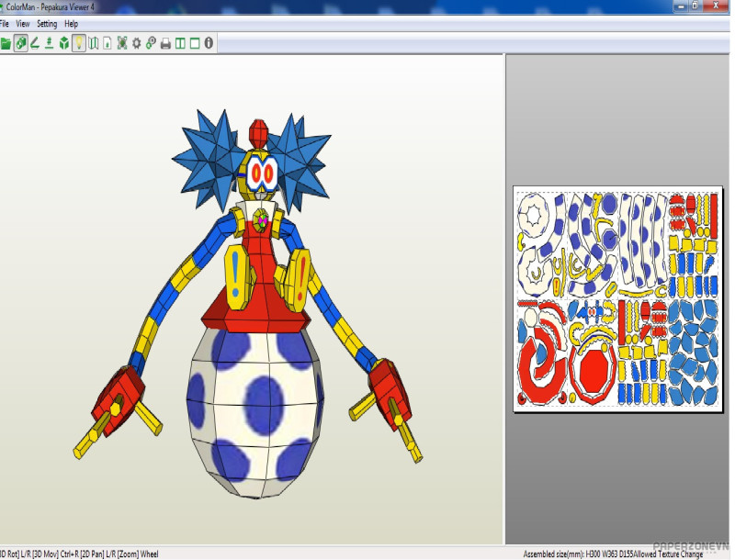Switch to two-pane split view icon

tap(180, 43)
